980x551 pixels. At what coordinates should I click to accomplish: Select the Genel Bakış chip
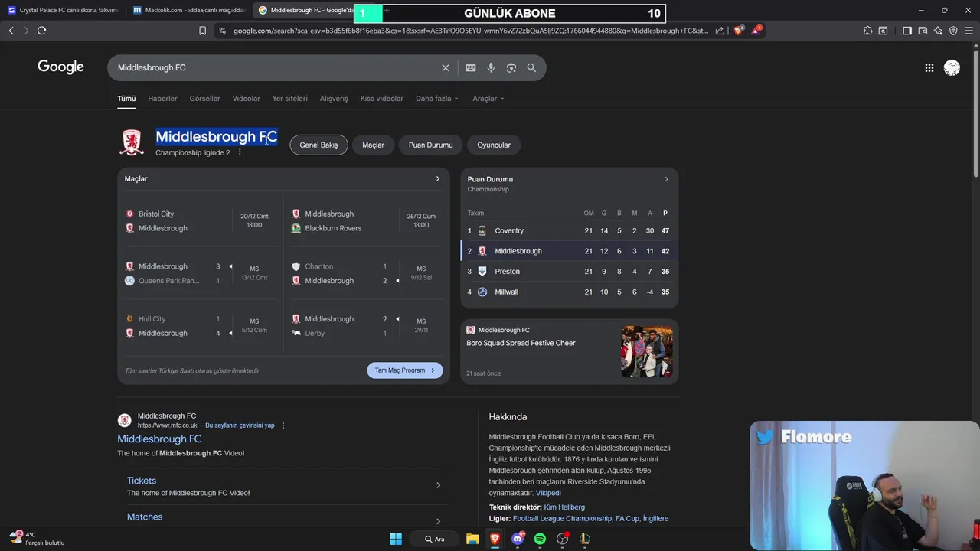(318, 145)
